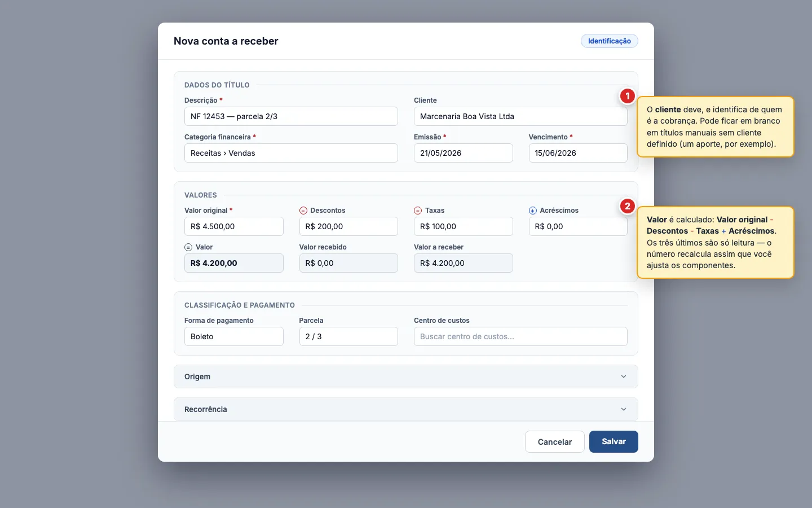Screen dimensions: 812x508
Task: Search in Centro de custos field
Action: pyautogui.click(x=520, y=336)
